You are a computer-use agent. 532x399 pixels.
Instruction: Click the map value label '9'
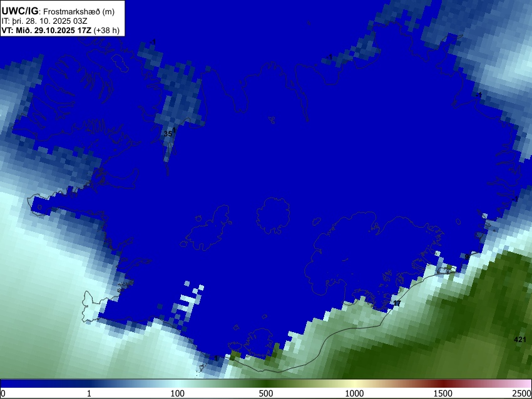click(467, 256)
